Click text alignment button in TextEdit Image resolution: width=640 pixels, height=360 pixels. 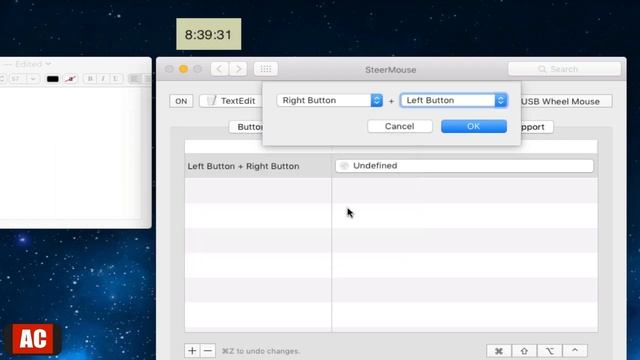134,78
